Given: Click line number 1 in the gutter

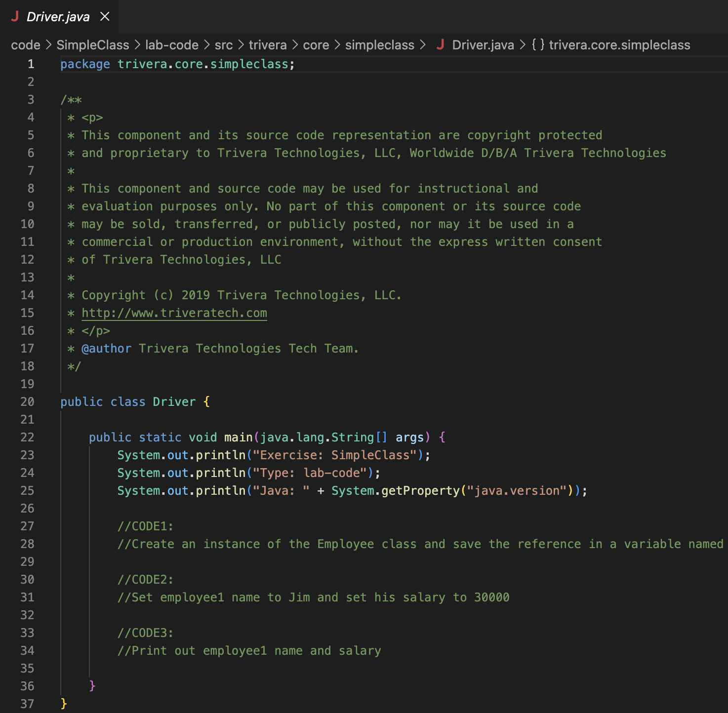Looking at the screenshot, I should [31, 64].
